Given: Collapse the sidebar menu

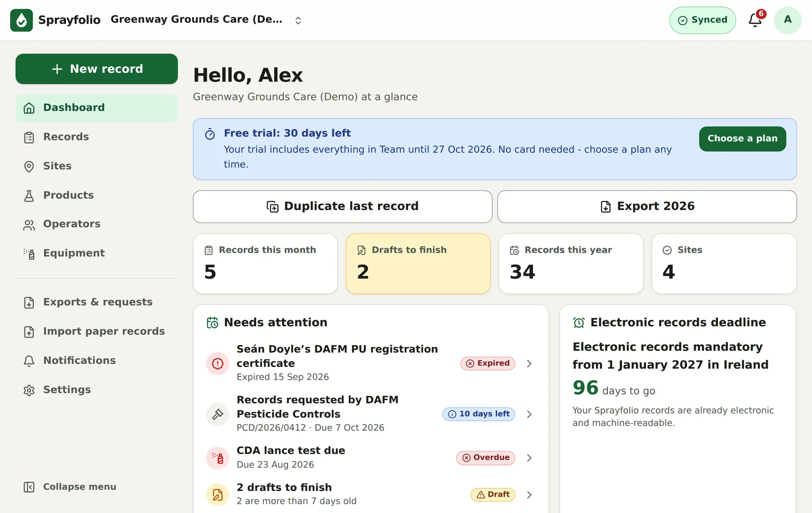Looking at the screenshot, I should coord(96,487).
